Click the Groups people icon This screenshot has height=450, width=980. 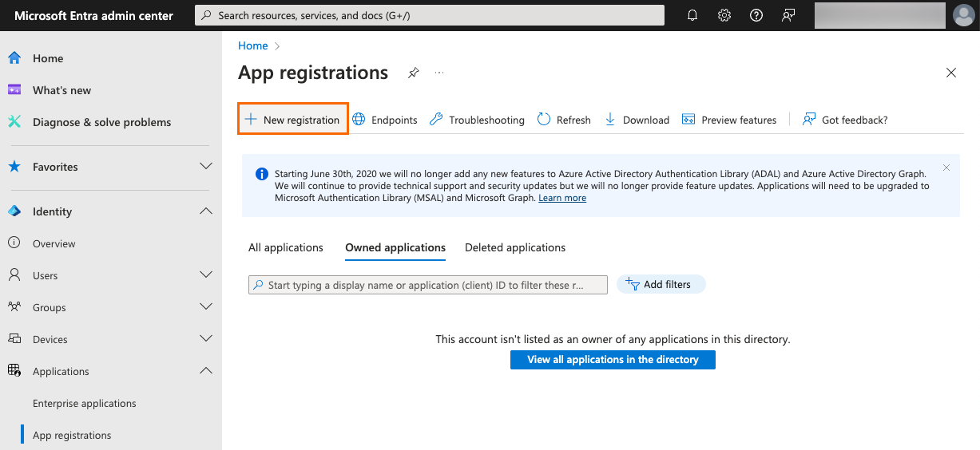(14, 307)
